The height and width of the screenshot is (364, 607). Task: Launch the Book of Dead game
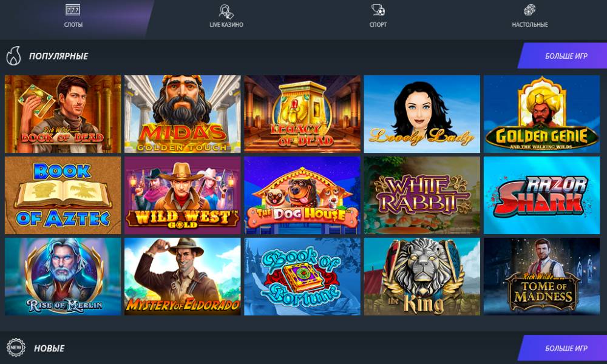click(63, 114)
